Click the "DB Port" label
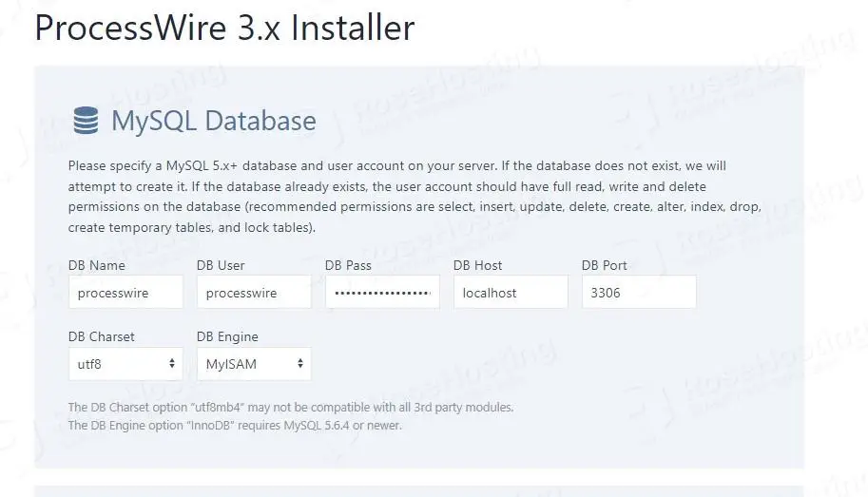The height and width of the screenshot is (497, 868). (605, 265)
